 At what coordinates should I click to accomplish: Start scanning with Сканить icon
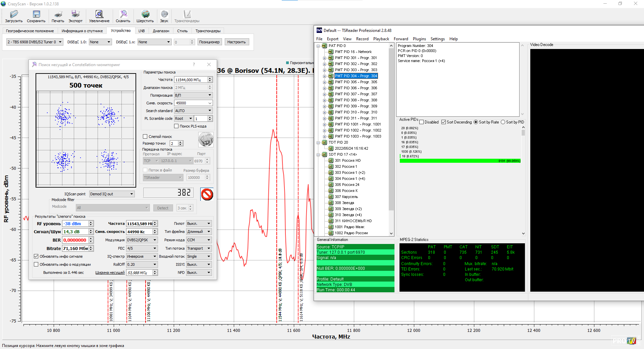pyautogui.click(x=123, y=14)
